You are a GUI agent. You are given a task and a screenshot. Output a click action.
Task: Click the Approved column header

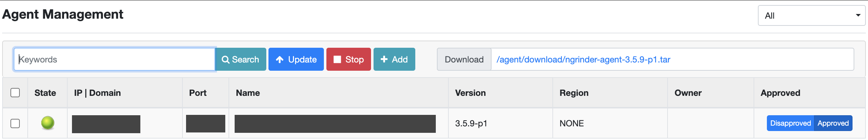[x=780, y=93]
